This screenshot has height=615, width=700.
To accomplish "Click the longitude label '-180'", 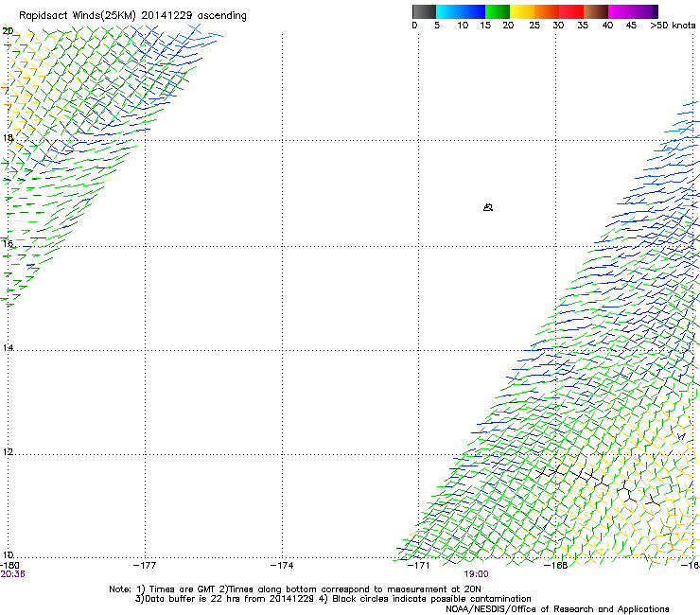I will coord(9,566).
